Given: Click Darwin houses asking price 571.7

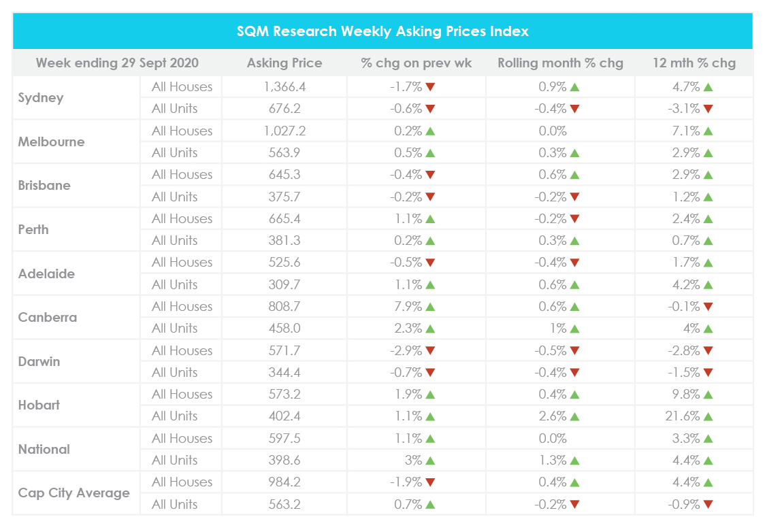Looking at the screenshot, I should (x=284, y=350).
